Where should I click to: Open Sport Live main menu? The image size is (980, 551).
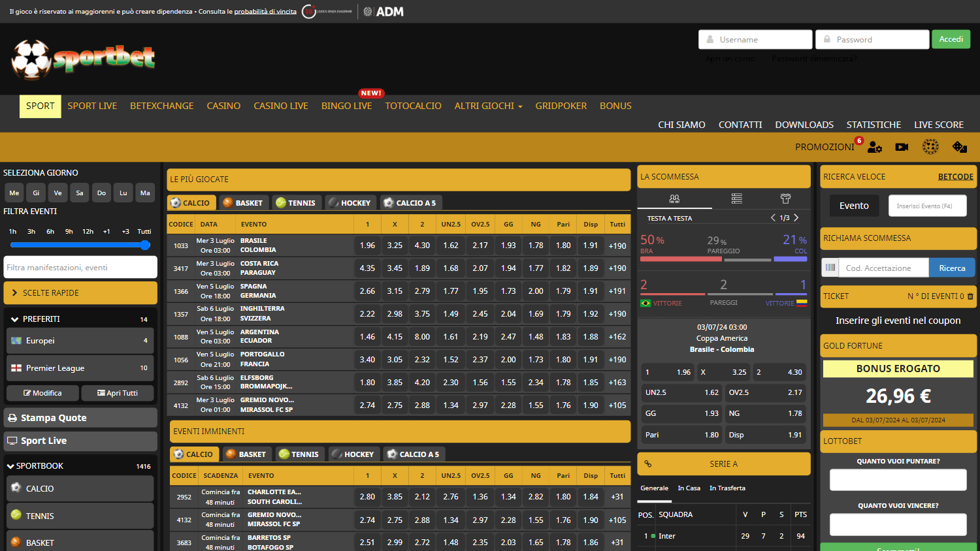(92, 106)
